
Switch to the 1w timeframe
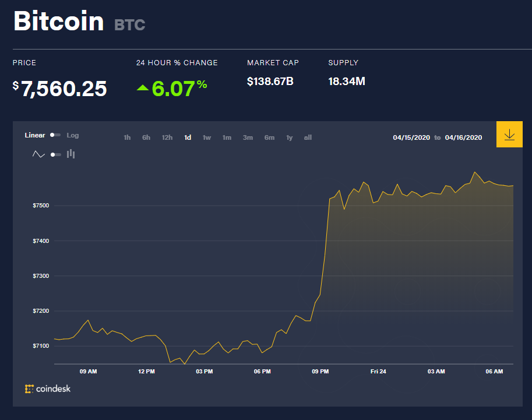coord(206,137)
